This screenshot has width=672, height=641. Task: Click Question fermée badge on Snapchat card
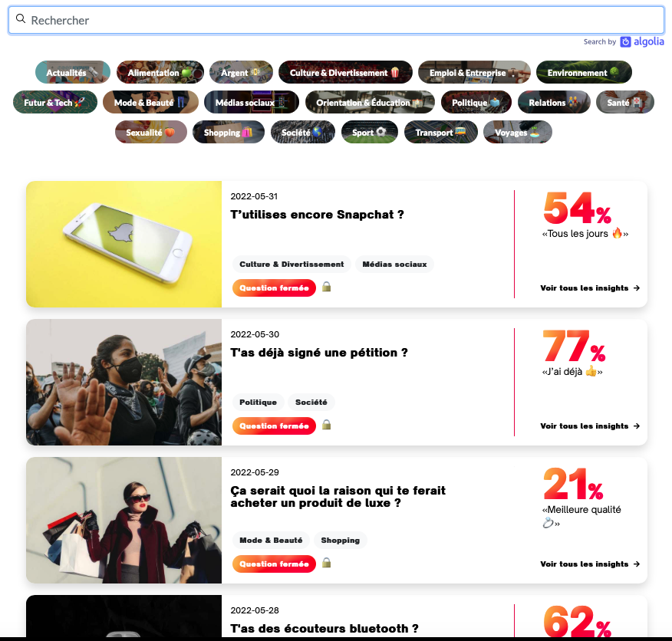pos(275,288)
